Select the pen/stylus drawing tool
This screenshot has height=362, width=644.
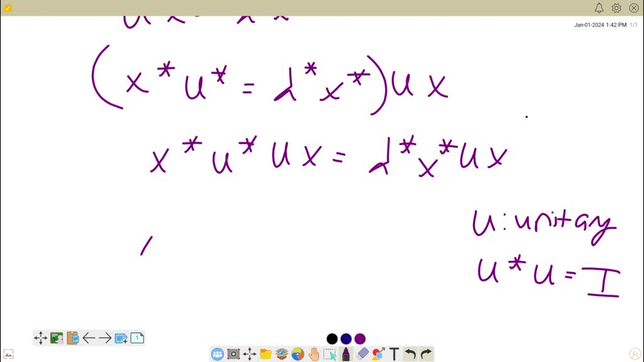(x=345, y=354)
